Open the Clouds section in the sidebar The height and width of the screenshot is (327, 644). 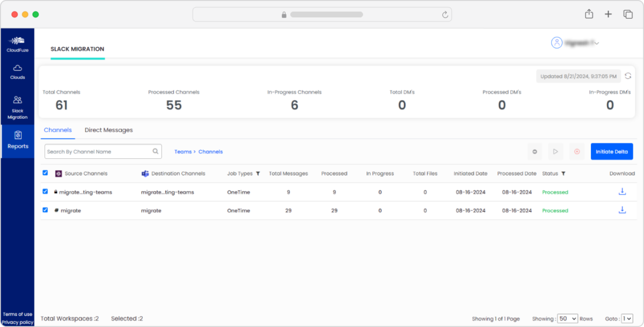[x=18, y=71]
